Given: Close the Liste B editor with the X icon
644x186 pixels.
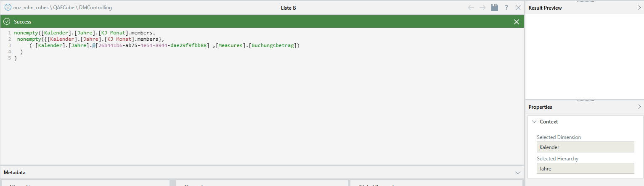Looking at the screenshot, I should pos(518,8).
